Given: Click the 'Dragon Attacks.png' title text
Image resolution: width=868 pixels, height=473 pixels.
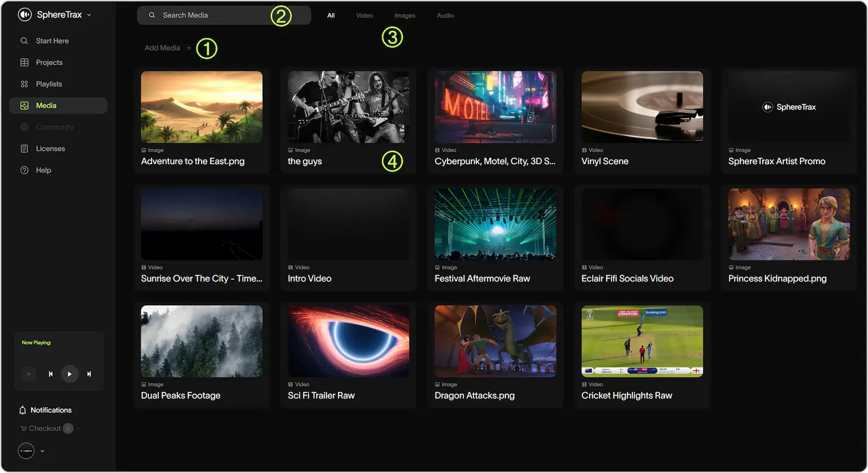Looking at the screenshot, I should click(x=475, y=396).
